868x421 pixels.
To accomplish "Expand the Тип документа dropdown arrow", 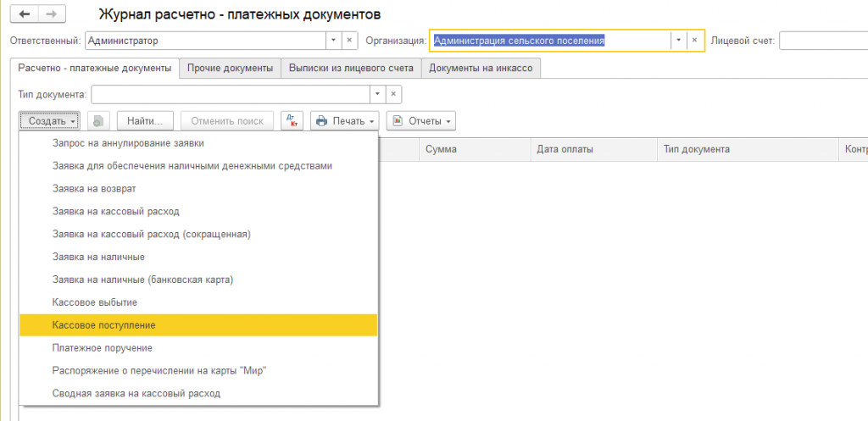I will coord(377,94).
